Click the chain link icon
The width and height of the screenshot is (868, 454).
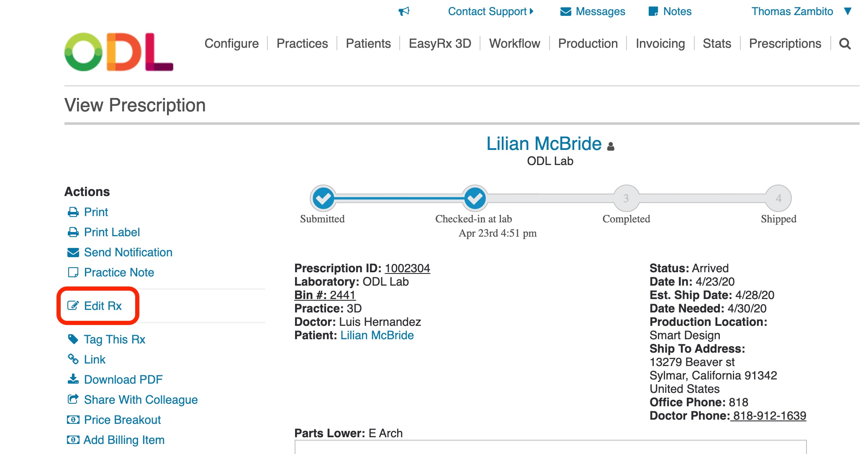[x=73, y=359]
